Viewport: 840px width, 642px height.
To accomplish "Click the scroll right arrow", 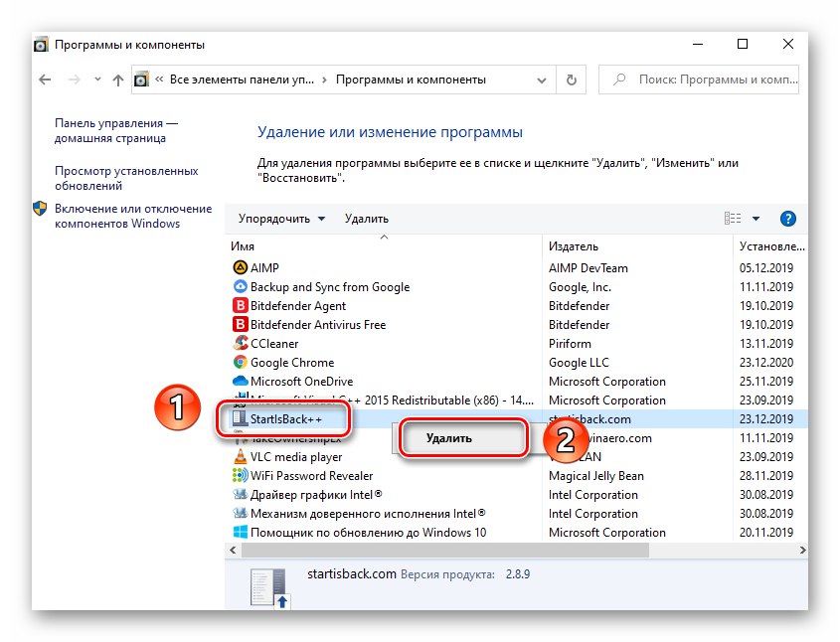I will (802, 550).
